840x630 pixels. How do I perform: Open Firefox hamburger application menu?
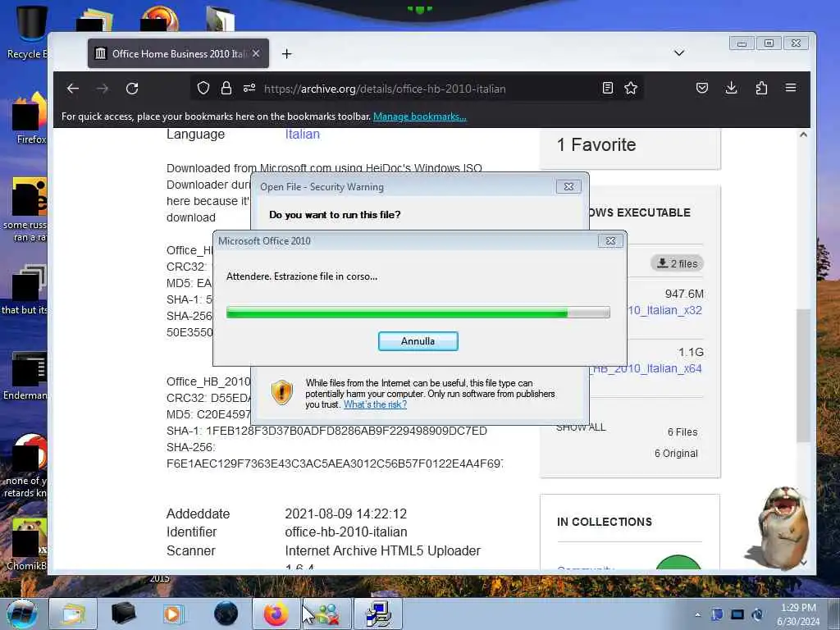[x=791, y=88]
